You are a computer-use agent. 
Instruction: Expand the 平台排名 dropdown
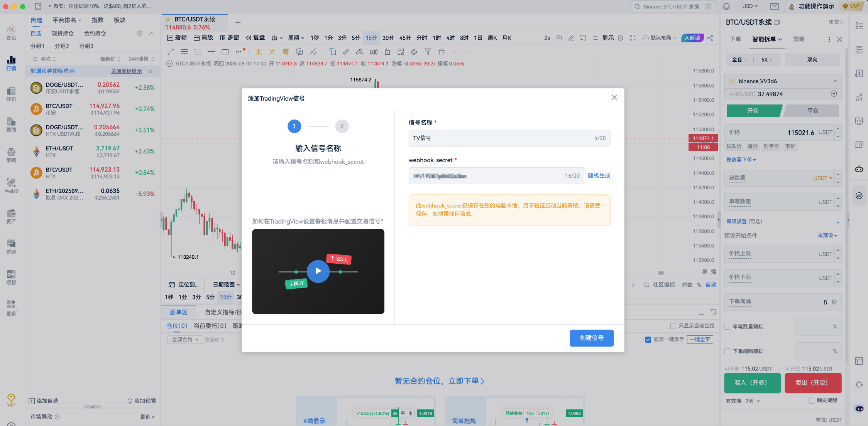pos(67,20)
